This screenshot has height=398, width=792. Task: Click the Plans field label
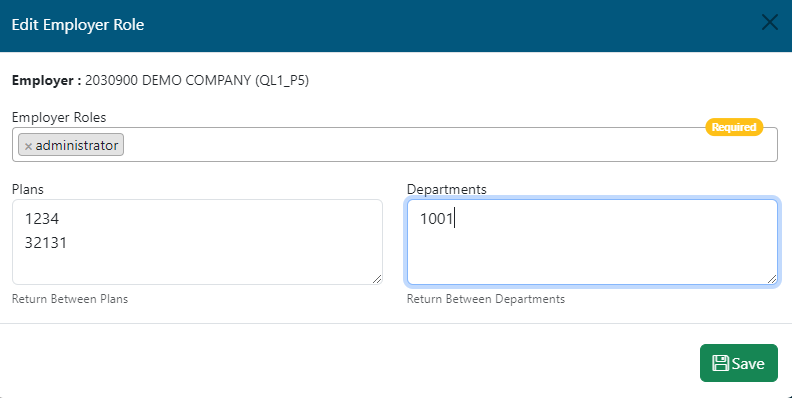[28, 189]
